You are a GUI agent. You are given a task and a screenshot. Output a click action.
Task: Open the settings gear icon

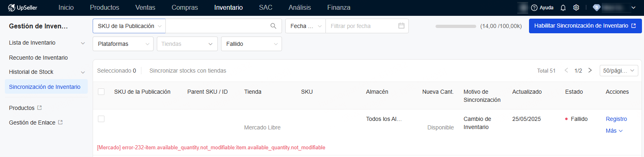pos(576,8)
